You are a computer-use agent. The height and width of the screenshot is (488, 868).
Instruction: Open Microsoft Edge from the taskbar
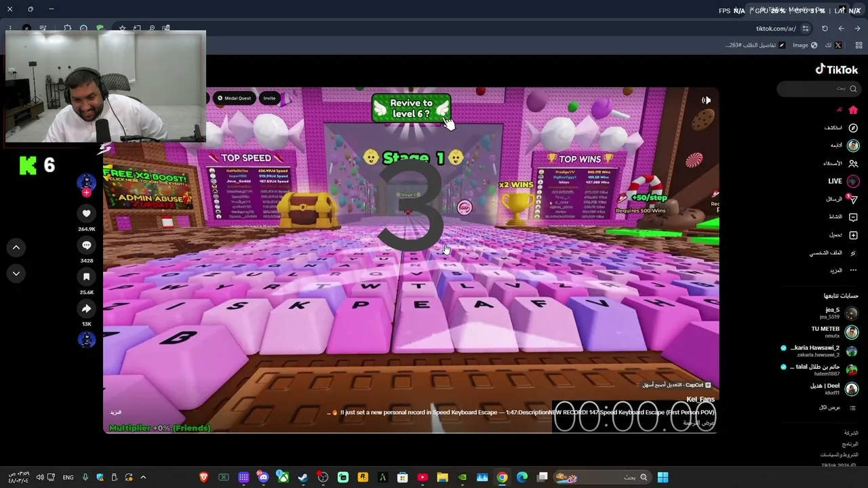coord(522,477)
